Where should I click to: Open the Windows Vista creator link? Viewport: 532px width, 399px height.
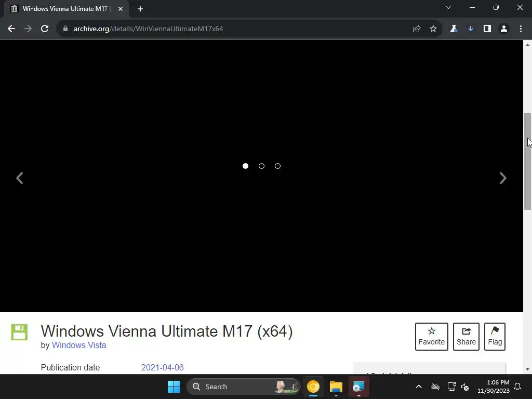[x=79, y=345]
